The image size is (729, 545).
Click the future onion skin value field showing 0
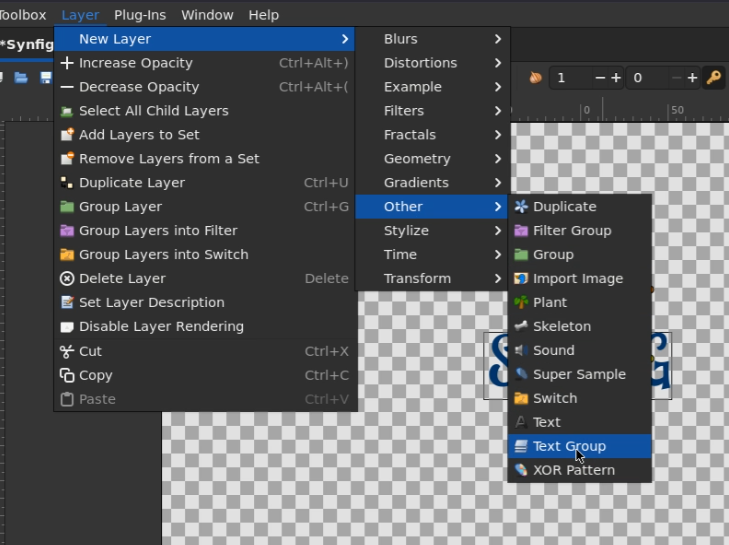click(648, 78)
